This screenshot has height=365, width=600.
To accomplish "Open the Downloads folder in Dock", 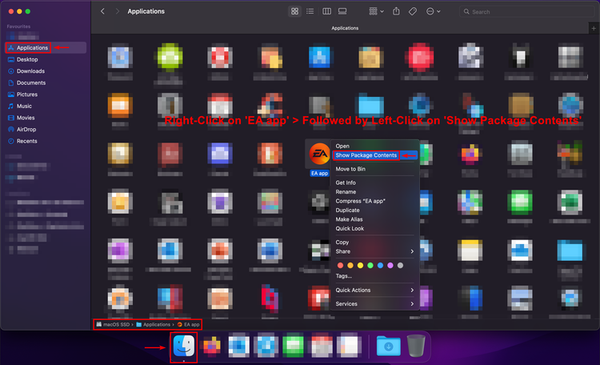I will [388, 346].
